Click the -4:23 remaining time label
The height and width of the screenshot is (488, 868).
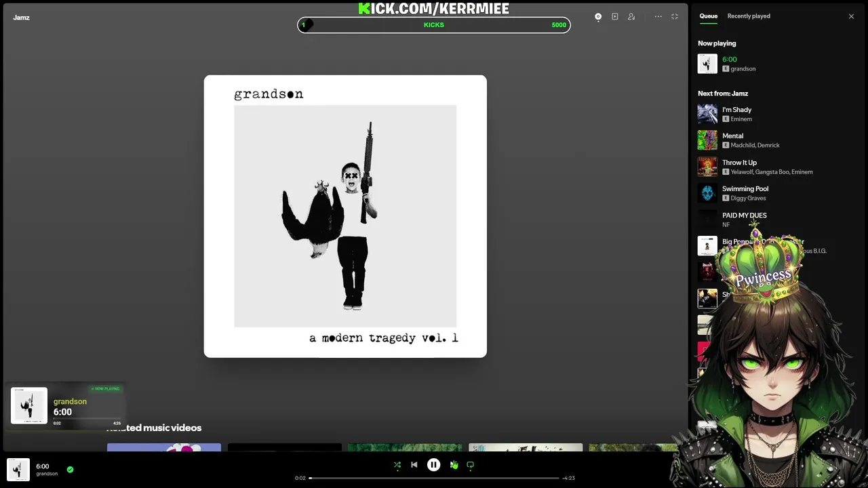568,478
